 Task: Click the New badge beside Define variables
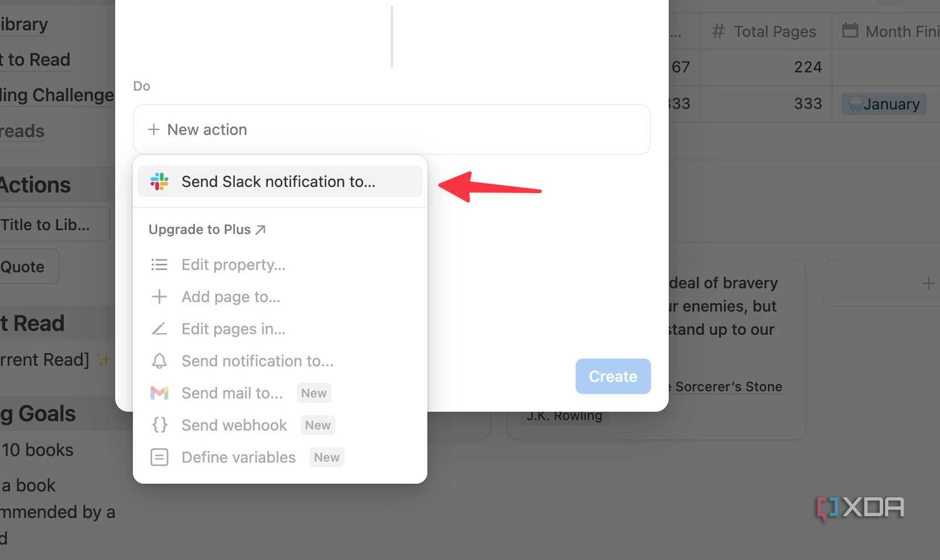point(326,457)
